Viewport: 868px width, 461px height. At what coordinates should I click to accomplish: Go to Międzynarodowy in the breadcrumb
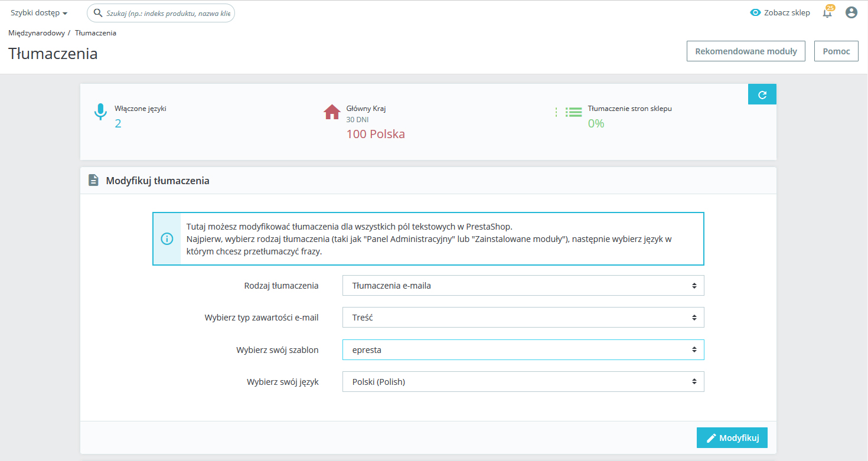(x=37, y=33)
